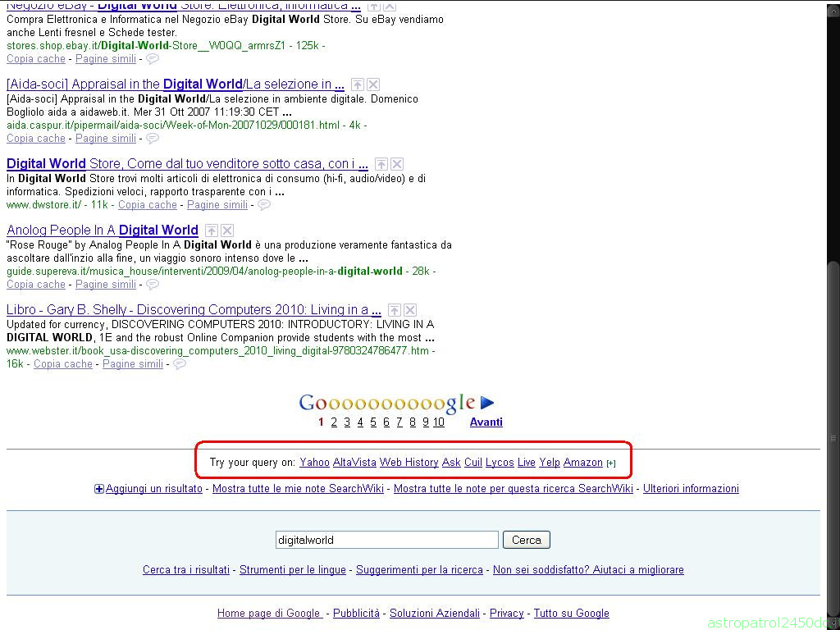Open the Pubblicità link
The width and height of the screenshot is (840, 630).
click(356, 614)
